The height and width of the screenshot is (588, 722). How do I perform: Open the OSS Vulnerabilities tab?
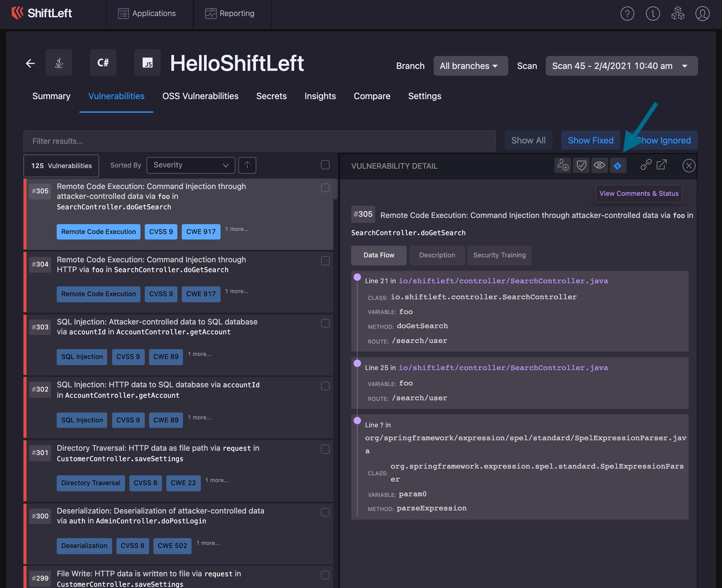(200, 96)
